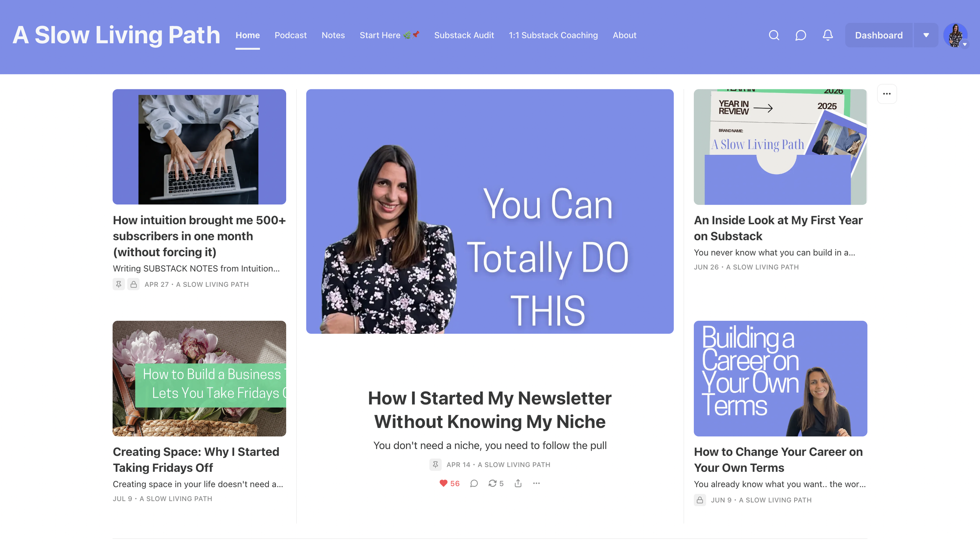Click subtitle 'You don't need a niche, you need to follow the pull'
This screenshot has height=545, width=980.
490,445
